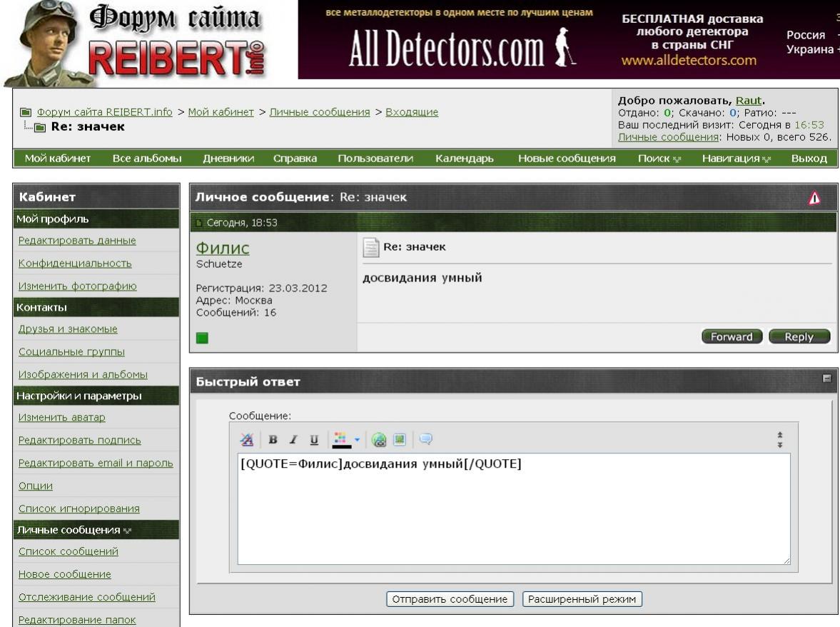
Task: Collapse the Быстрый ответ panel
Action: tap(827, 378)
